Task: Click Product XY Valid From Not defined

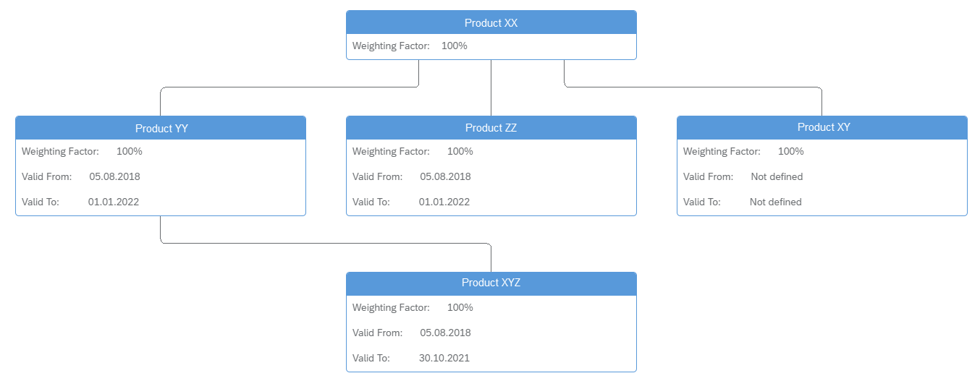Action: pyautogui.click(x=777, y=176)
